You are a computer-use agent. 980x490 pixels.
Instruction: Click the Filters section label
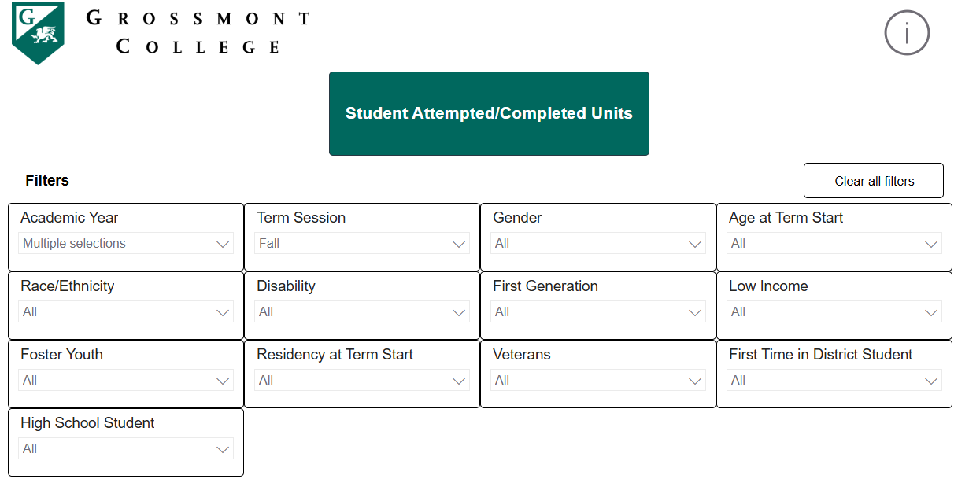coord(46,180)
